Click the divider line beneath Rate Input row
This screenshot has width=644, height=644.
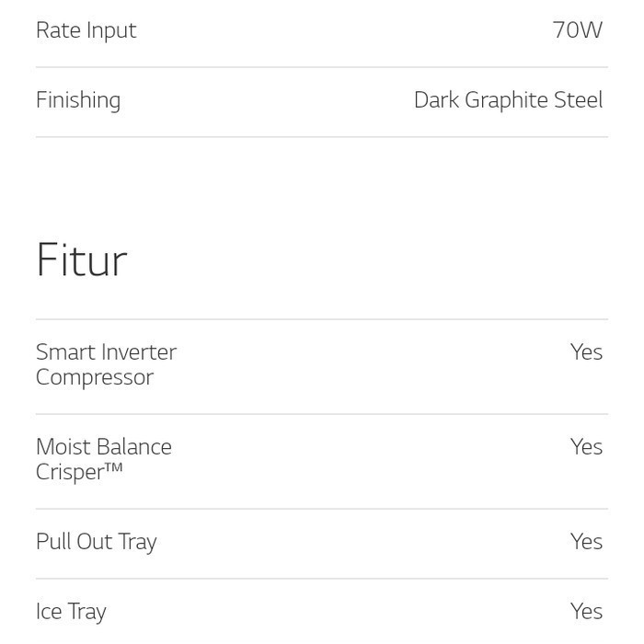[x=322, y=67]
